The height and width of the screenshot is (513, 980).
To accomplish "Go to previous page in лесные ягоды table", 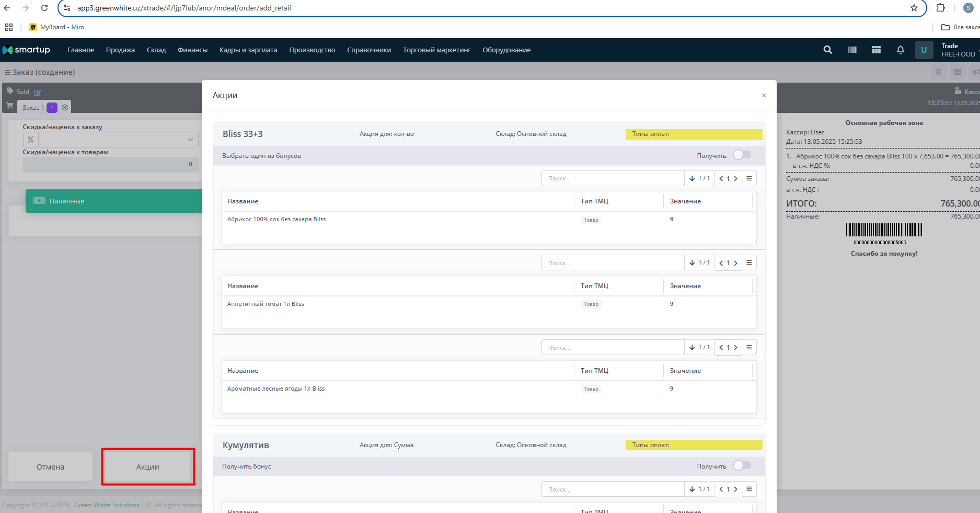I will (721, 348).
